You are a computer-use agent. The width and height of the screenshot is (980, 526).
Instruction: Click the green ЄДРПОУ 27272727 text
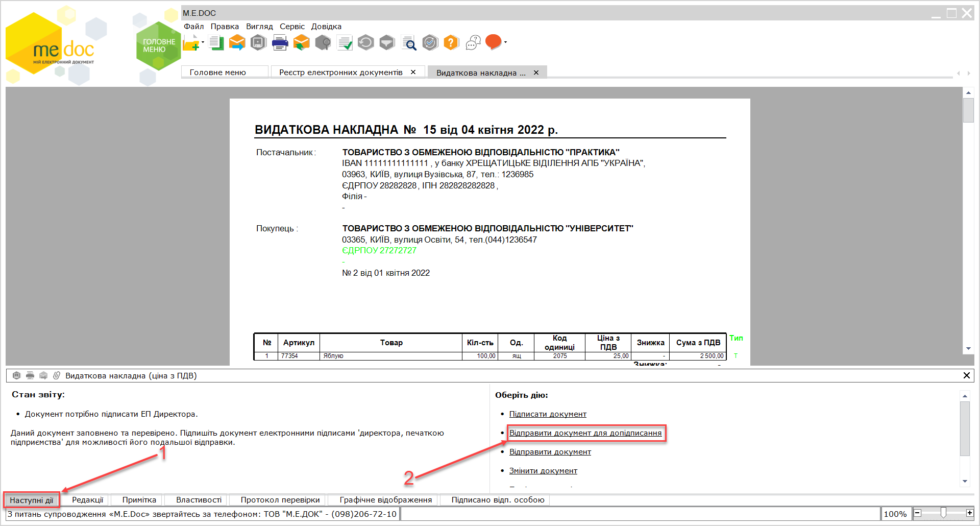click(379, 250)
